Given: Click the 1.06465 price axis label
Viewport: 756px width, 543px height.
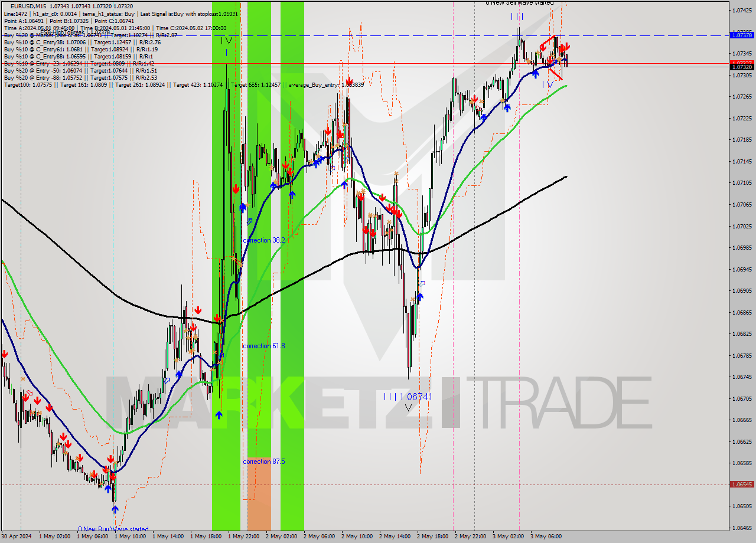Looking at the screenshot, I should pos(742,528).
